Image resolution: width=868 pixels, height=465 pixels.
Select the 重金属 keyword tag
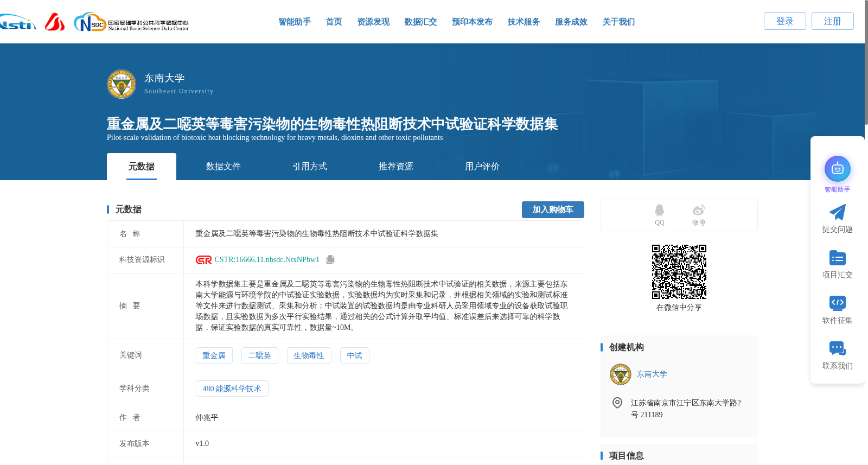(214, 355)
